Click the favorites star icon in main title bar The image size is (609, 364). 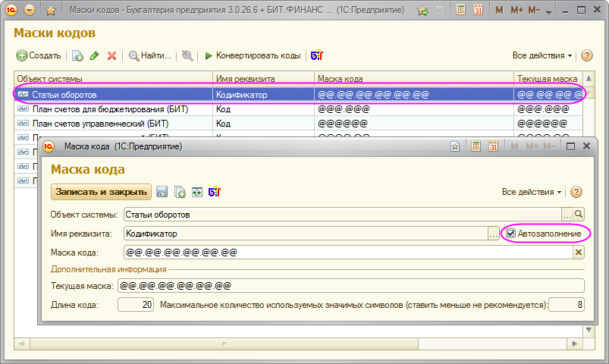51,11
